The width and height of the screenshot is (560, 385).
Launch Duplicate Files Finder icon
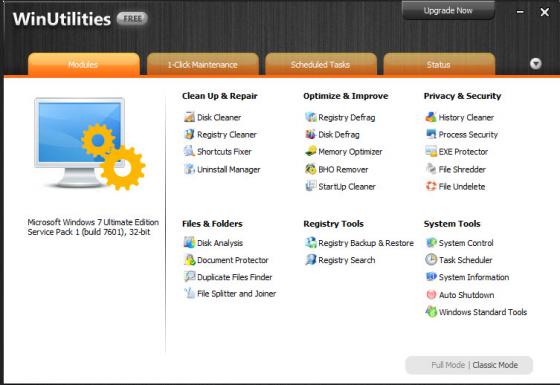(189, 276)
